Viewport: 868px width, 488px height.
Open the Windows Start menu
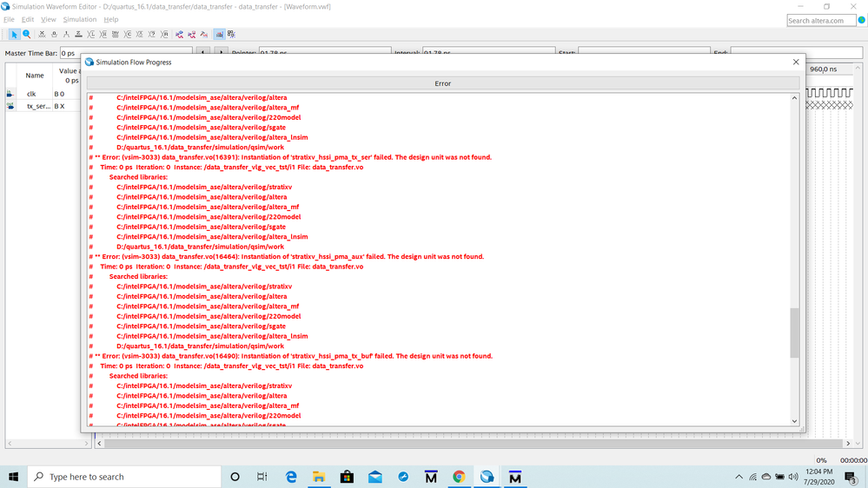click(13, 477)
